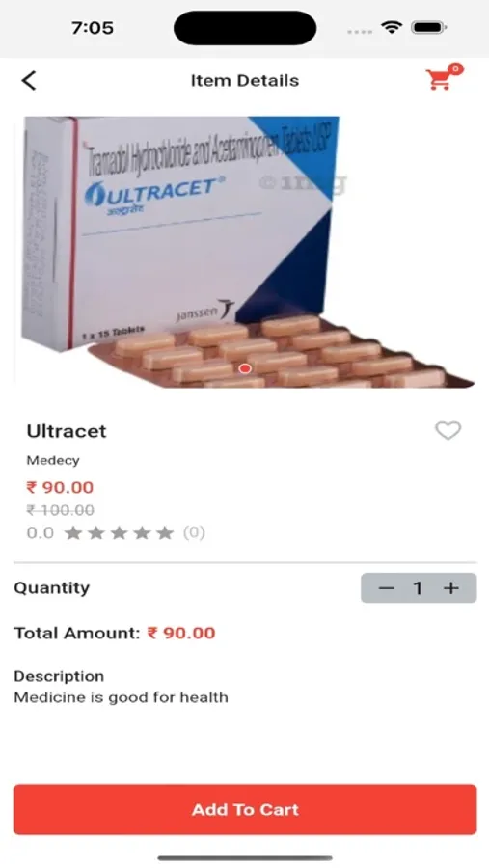Decrease quantity with the minus button

(386, 588)
